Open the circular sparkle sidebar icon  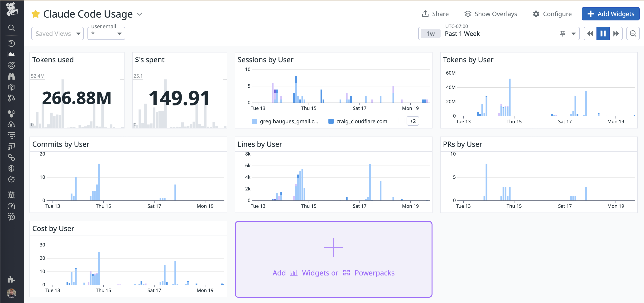click(x=11, y=179)
